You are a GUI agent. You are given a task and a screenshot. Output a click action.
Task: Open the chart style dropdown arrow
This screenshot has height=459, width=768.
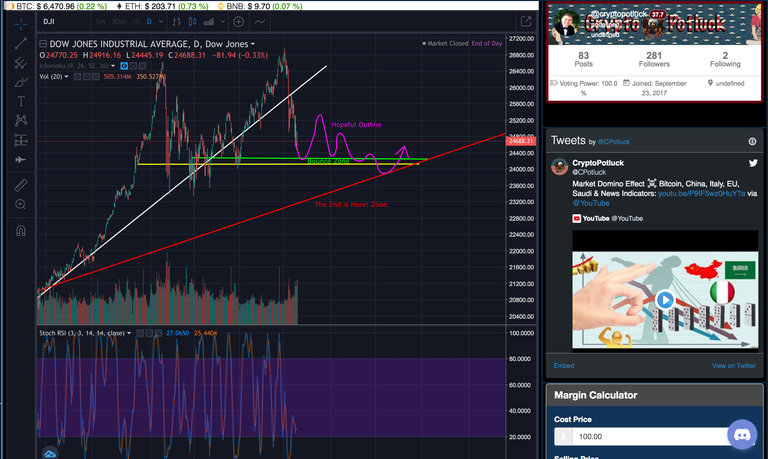click(222, 22)
